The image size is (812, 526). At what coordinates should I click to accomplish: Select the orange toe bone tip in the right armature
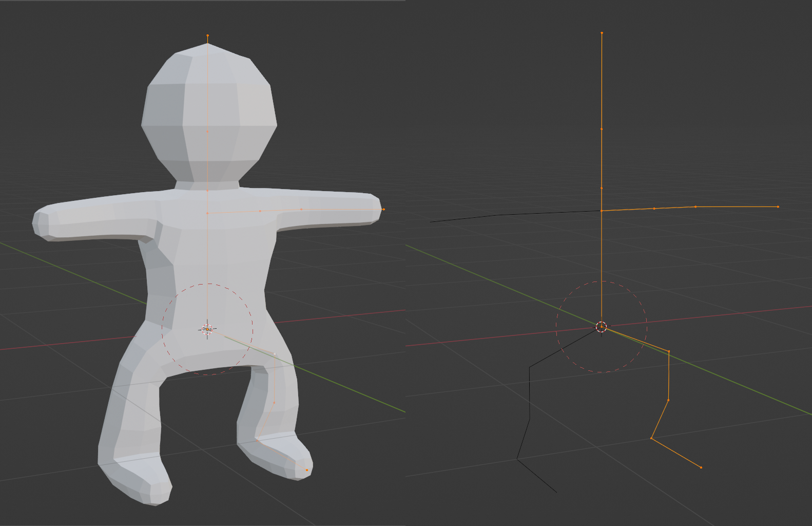[x=701, y=467]
